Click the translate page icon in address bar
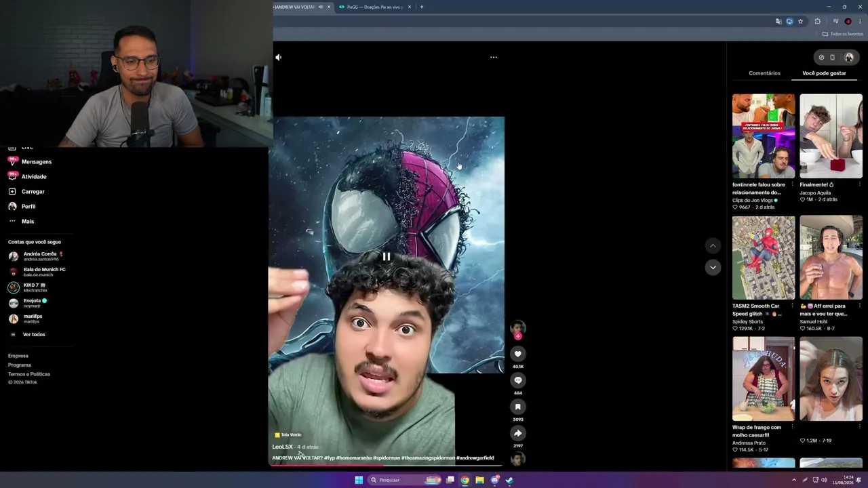This screenshot has height=488, width=868. [x=778, y=22]
